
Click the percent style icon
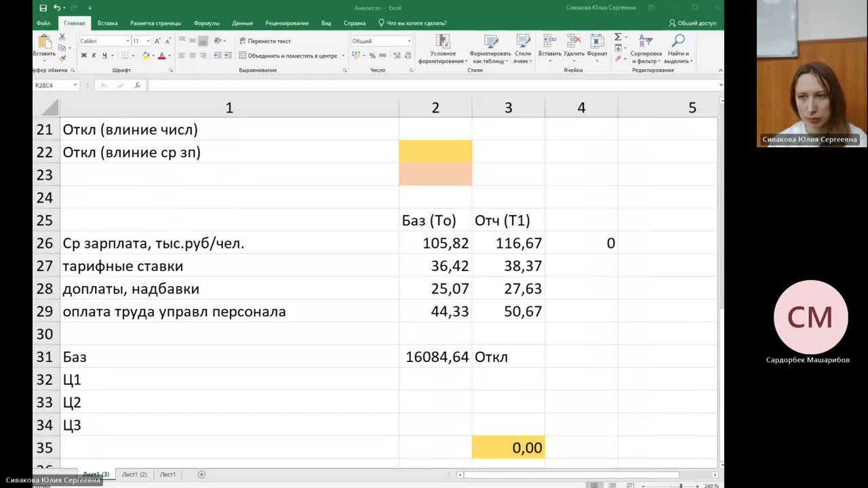[x=373, y=56]
